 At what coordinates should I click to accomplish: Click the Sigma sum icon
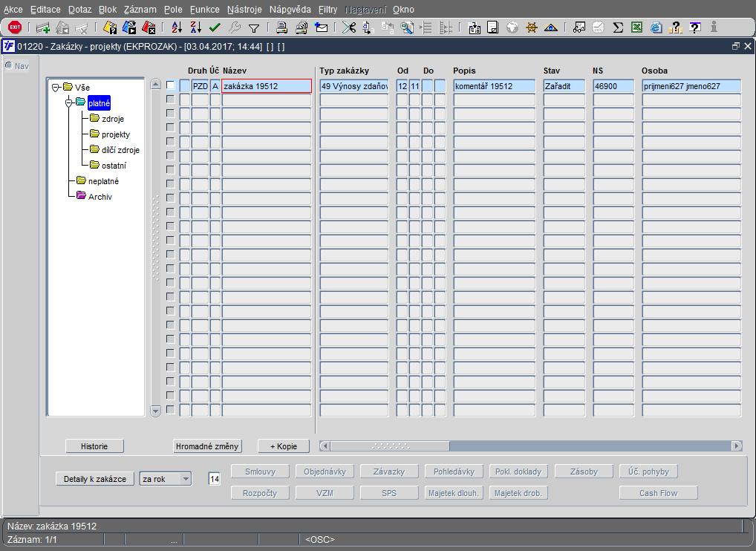coord(617,27)
